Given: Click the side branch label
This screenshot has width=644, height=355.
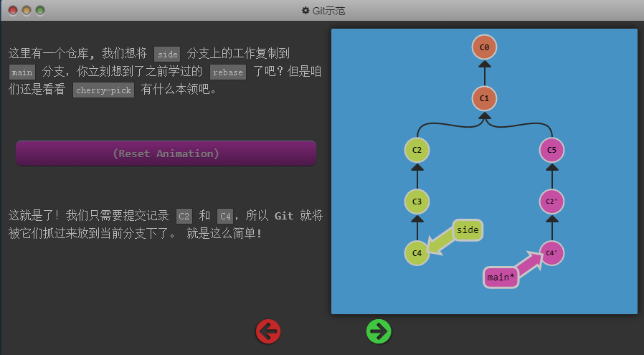Looking at the screenshot, I should tap(468, 230).
